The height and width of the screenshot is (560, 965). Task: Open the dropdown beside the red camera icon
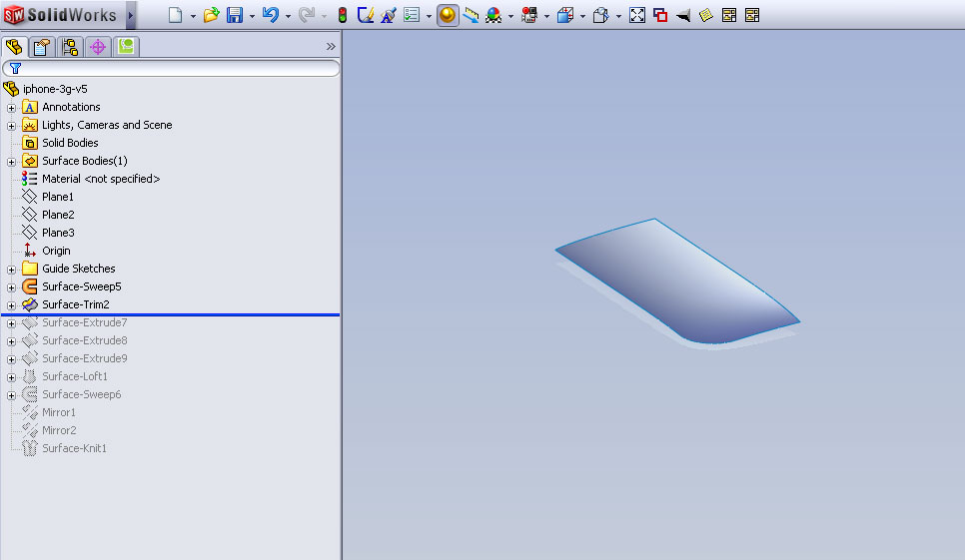click(546, 16)
